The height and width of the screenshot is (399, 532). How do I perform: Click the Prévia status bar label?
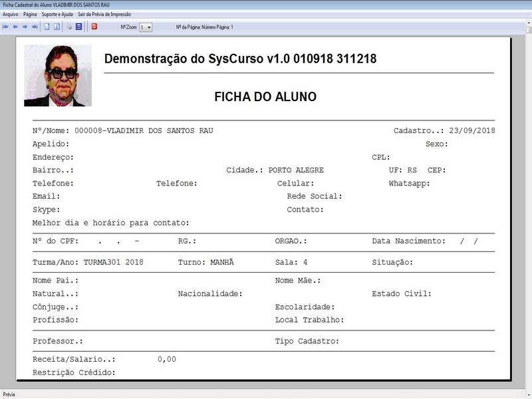pyautogui.click(x=9, y=394)
